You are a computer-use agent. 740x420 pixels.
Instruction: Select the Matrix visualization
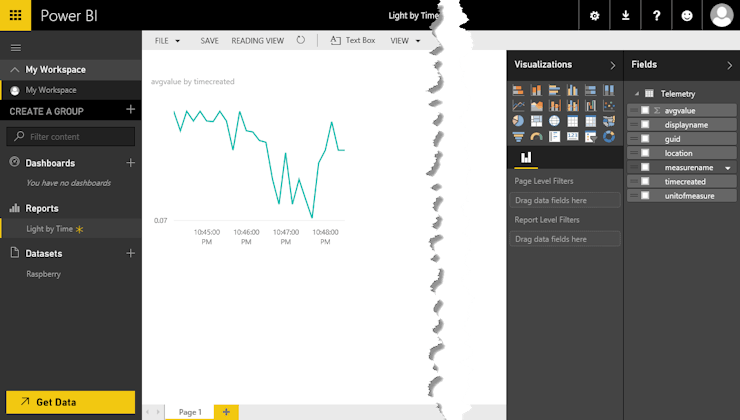pyautogui.click(x=590, y=121)
